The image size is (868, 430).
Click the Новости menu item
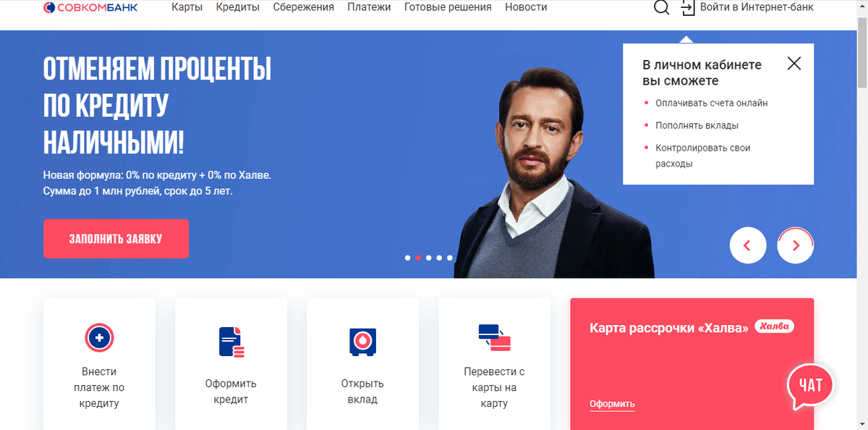pyautogui.click(x=526, y=7)
